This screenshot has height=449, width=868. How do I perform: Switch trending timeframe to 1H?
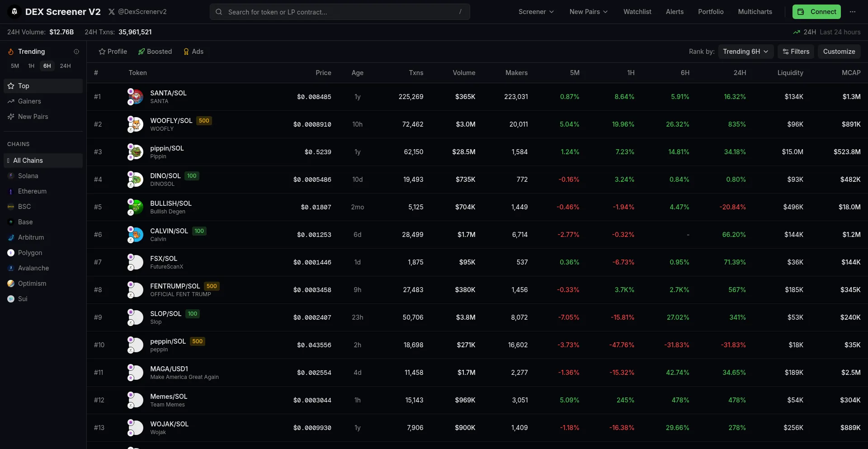[x=31, y=66]
